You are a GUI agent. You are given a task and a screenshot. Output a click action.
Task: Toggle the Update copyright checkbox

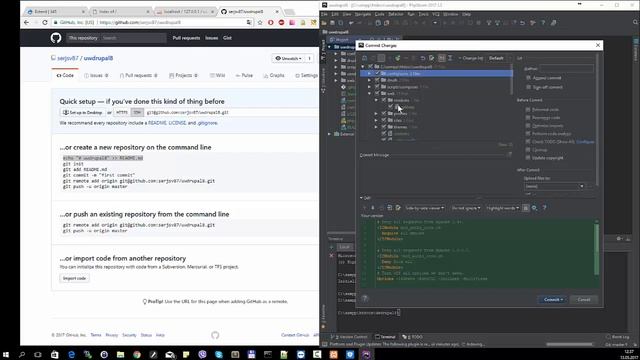(x=528, y=158)
